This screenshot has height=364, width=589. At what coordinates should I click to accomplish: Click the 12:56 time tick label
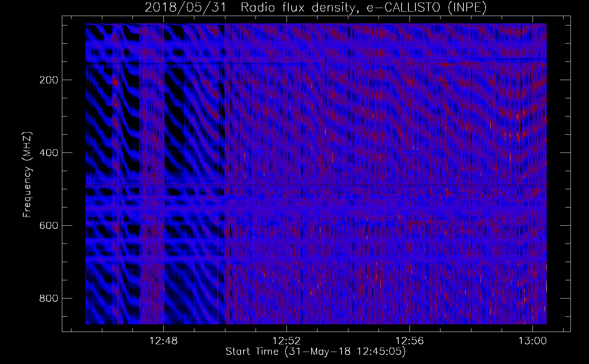pos(410,341)
